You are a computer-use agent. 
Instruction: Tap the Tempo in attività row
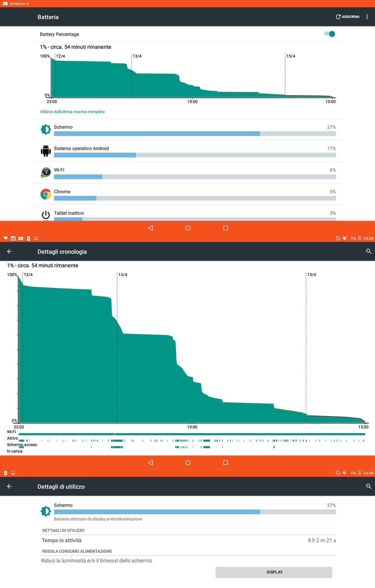(x=188, y=540)
